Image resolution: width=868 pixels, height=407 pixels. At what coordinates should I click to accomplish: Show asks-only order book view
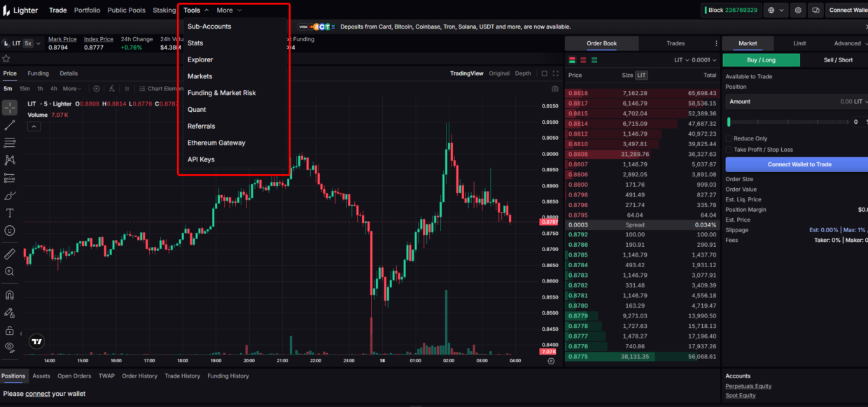point(582,60)
